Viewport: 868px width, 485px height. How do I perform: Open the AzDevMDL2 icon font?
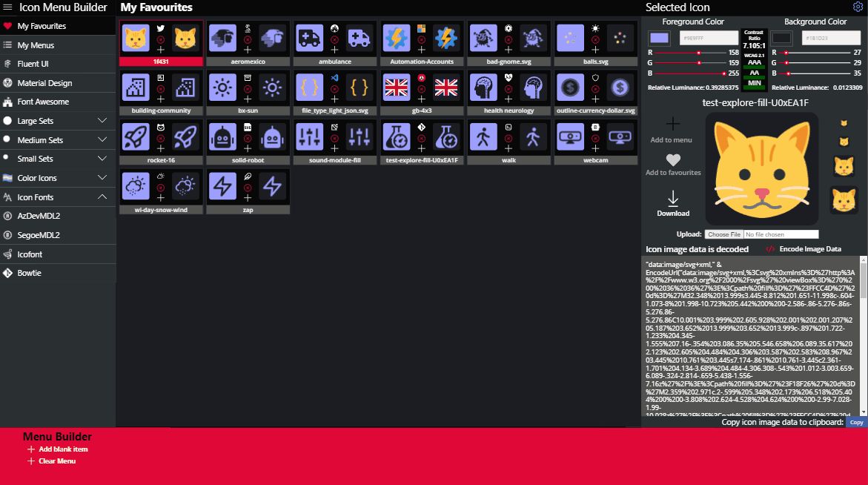pyautogui.click(x=58, y=216)
